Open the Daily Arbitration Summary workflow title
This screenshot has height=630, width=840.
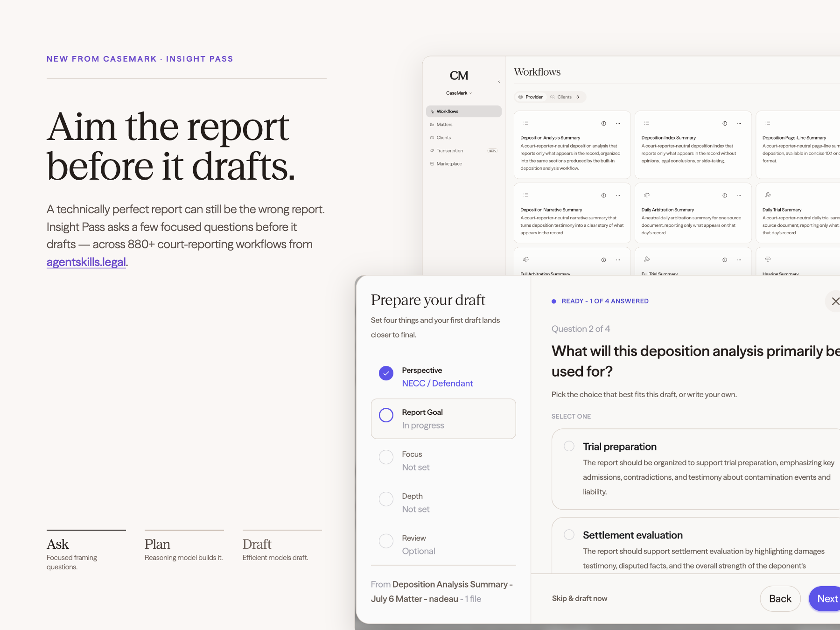[x=667, y=210]
